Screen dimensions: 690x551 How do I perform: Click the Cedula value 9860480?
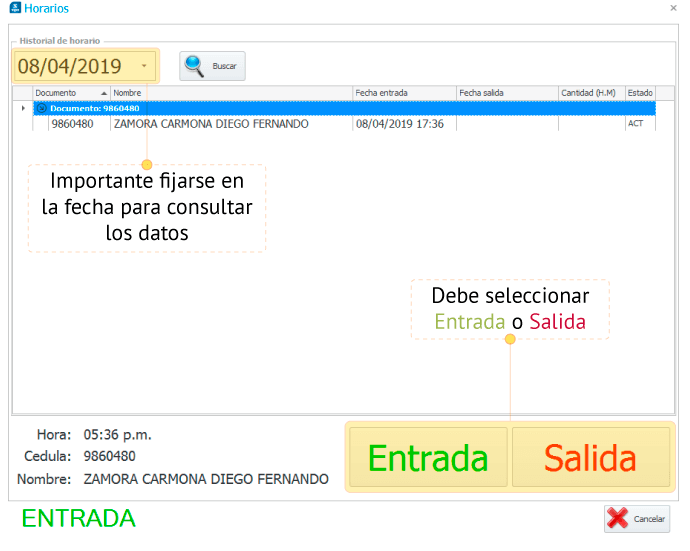[x=110, y=456]
